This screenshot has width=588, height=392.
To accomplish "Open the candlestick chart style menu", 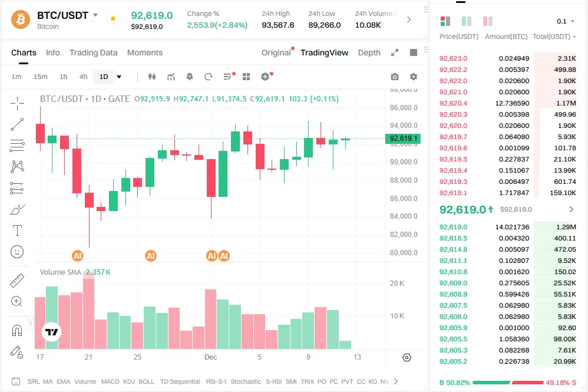I will click(152, 77).
